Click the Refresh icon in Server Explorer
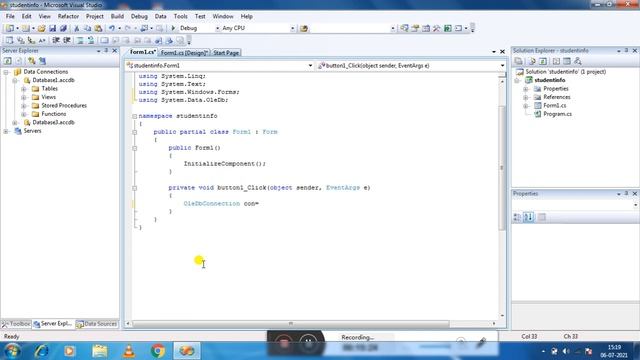The image size is (640, 360). click(7, 61)
